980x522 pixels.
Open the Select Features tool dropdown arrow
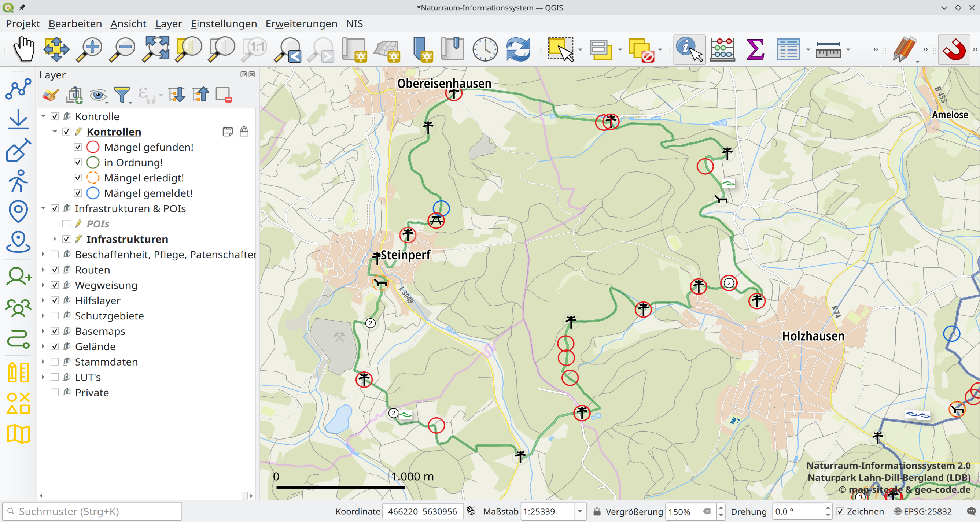click(x=580, y=49)
